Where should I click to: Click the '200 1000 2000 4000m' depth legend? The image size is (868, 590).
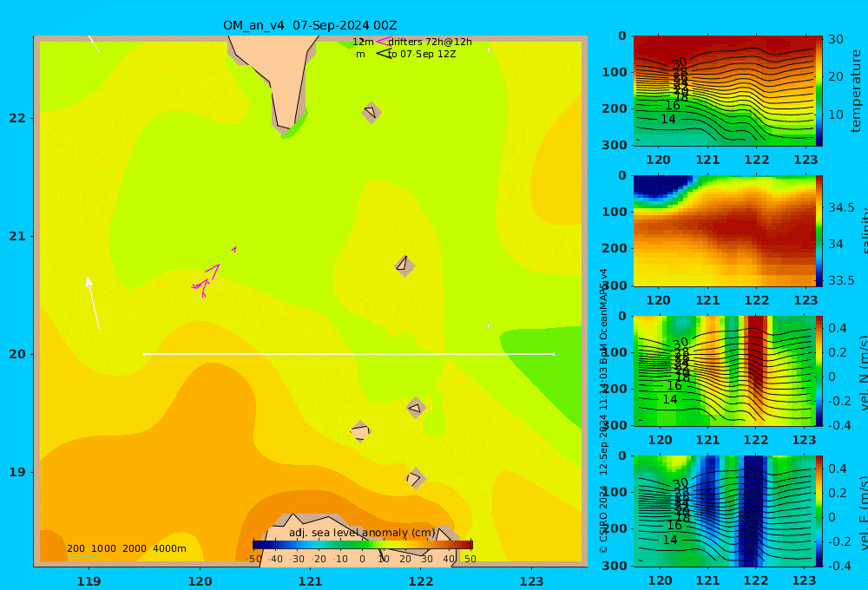(126, 548)
